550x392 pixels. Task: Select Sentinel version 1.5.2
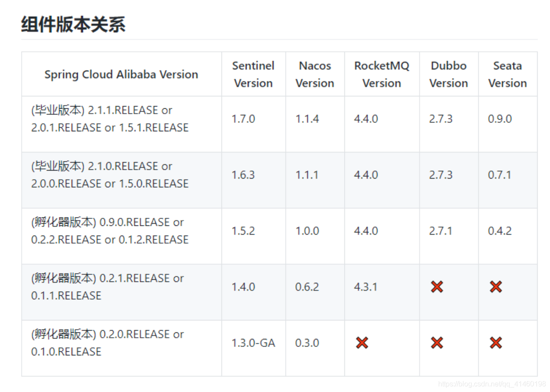point(243,231)
